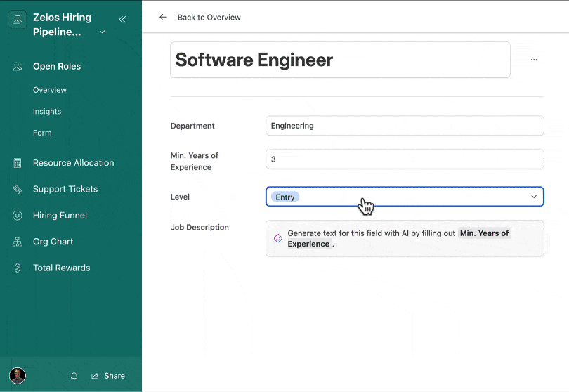Expand Level dropdown chevron arrow

534,197
